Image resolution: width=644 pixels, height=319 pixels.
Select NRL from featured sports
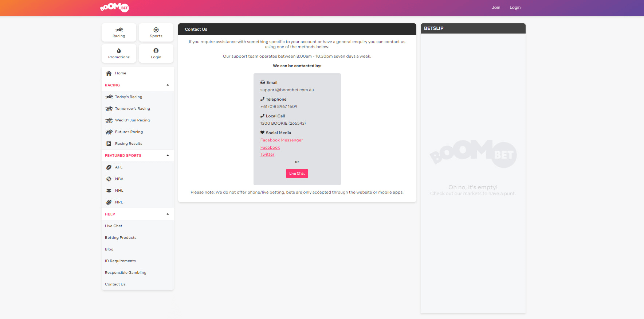pyautogui.click(x=138, y=202)
